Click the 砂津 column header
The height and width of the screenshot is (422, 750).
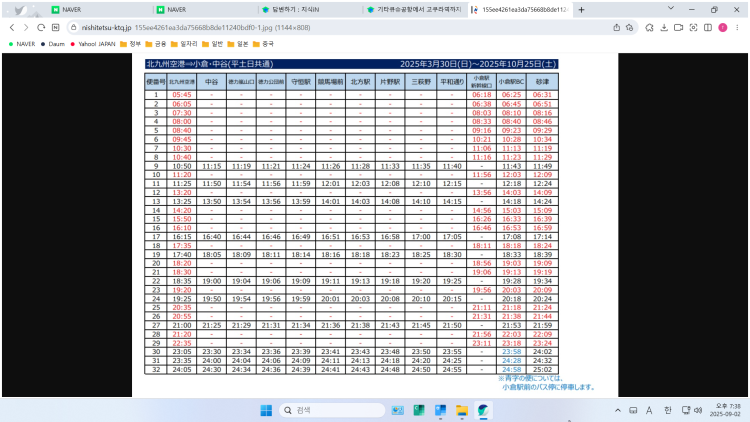542,82
